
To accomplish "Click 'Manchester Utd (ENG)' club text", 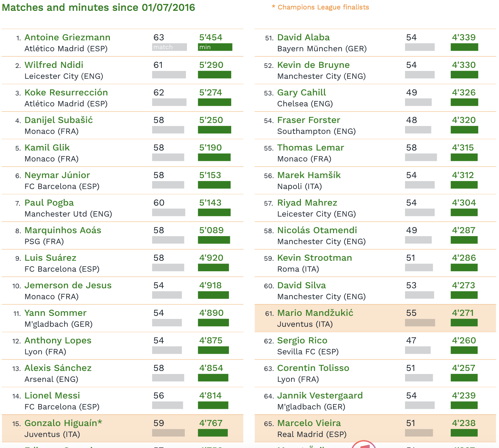I will coord(68,214).
